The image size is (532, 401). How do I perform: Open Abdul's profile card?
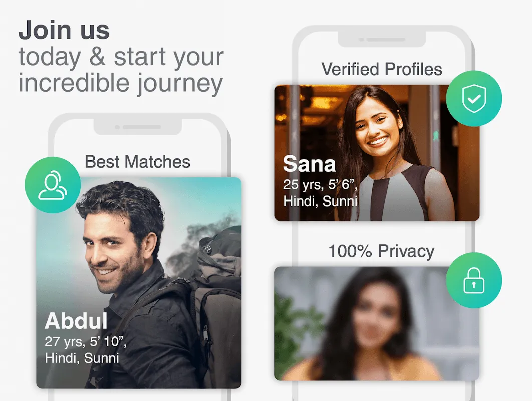139,283
